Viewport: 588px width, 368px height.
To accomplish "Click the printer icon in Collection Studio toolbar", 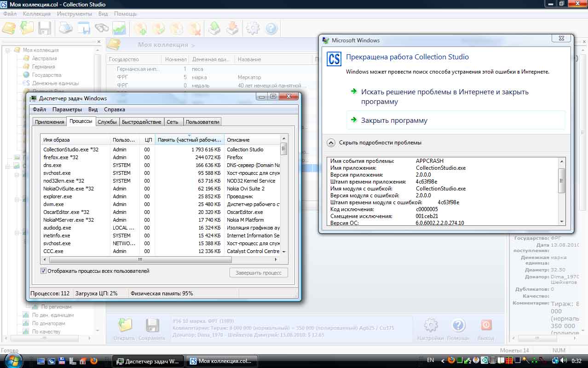I will [66, 28].
